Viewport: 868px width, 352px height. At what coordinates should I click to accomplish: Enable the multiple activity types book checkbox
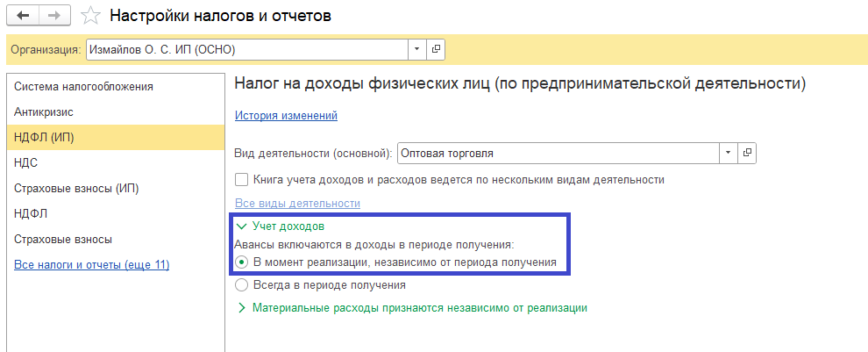click(242, 180)
